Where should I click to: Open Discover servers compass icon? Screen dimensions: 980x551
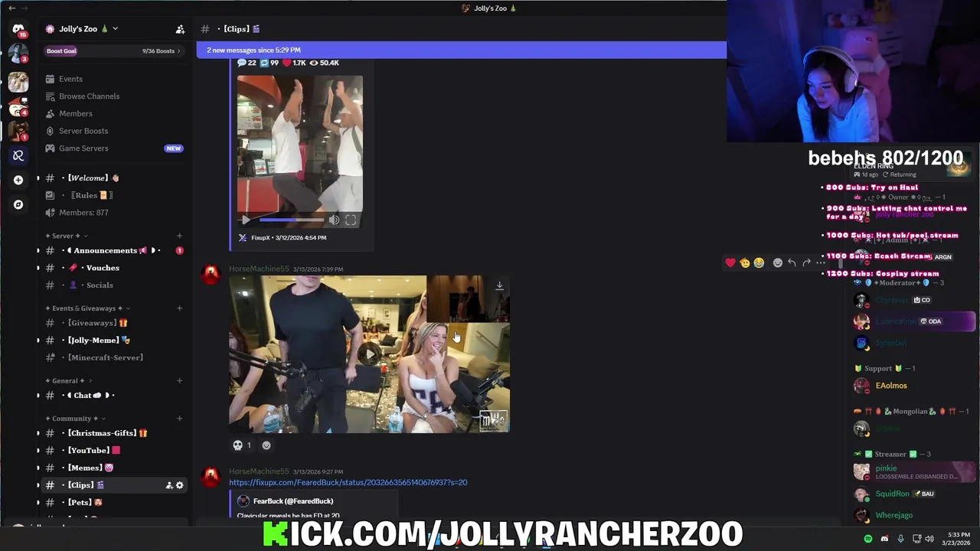pyautogui.click(x=18, y=204)
